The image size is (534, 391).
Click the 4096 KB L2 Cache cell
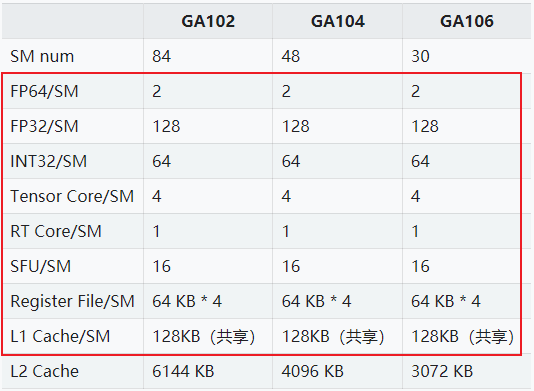click(313, 371)
